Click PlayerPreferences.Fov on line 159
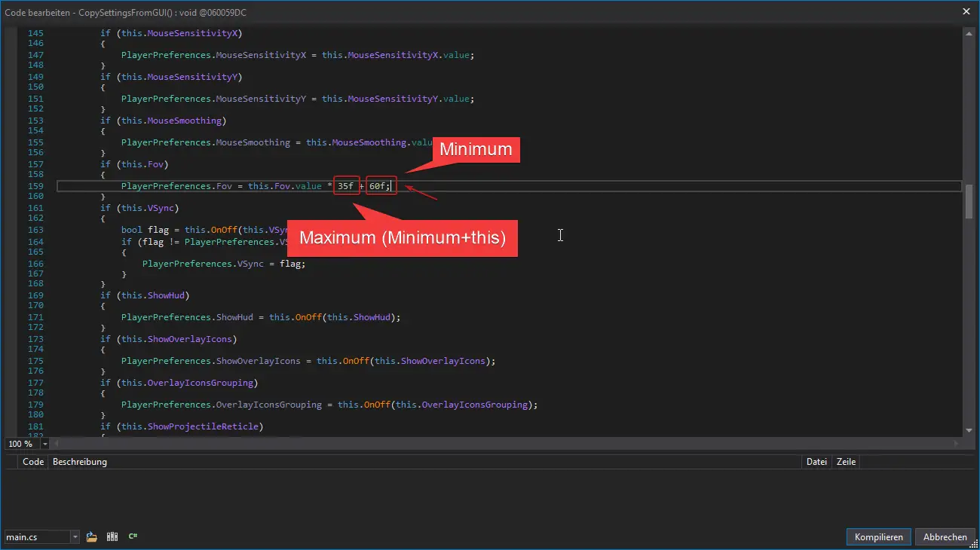 click(176, 186)
